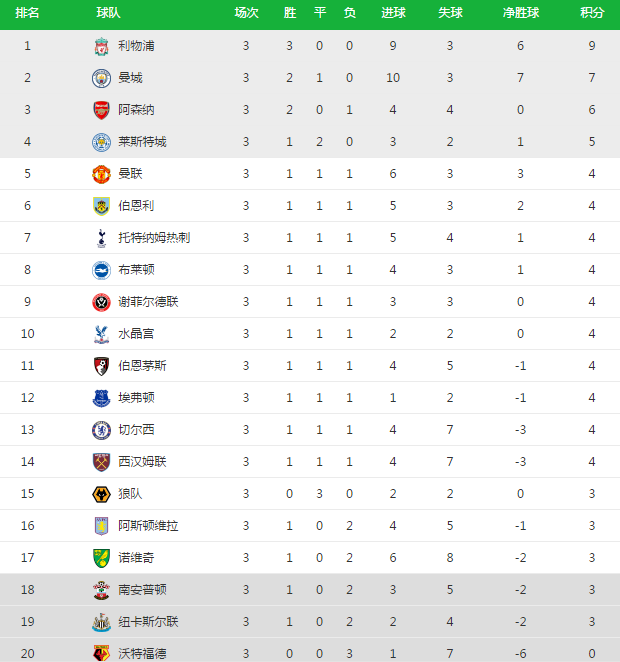Open the Watford club crest
Image resolution: width=620 pixels, height=662 pixels.
coord(101,653)
